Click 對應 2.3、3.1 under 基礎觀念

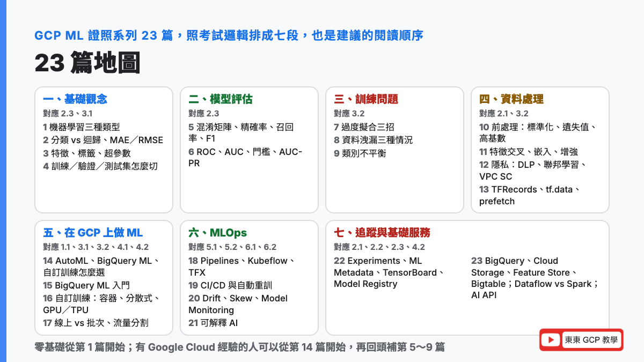coord(68,114)
